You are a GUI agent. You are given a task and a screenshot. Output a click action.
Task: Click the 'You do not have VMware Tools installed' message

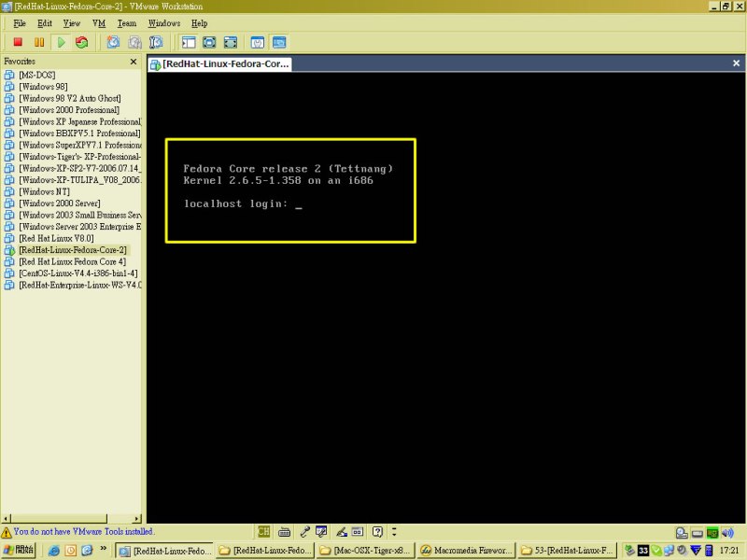tap(83, 531)
